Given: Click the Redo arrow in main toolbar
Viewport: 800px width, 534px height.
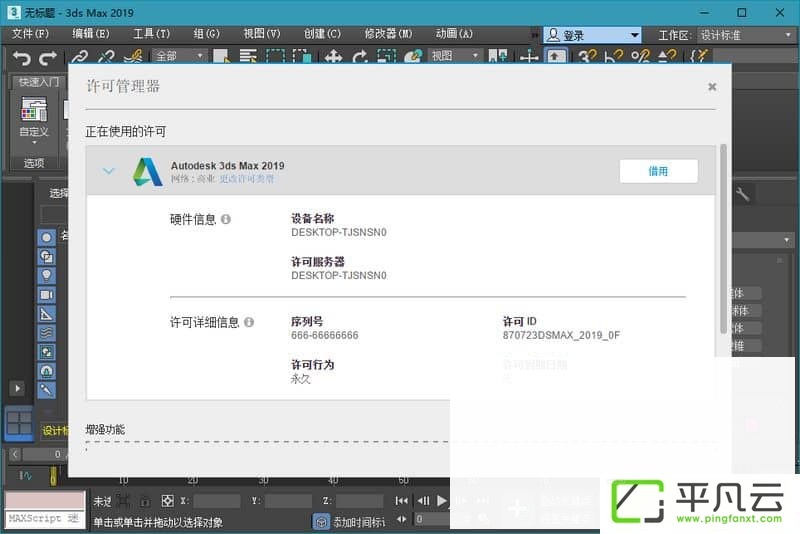Looking at the screenshot, I should point(48,57).
